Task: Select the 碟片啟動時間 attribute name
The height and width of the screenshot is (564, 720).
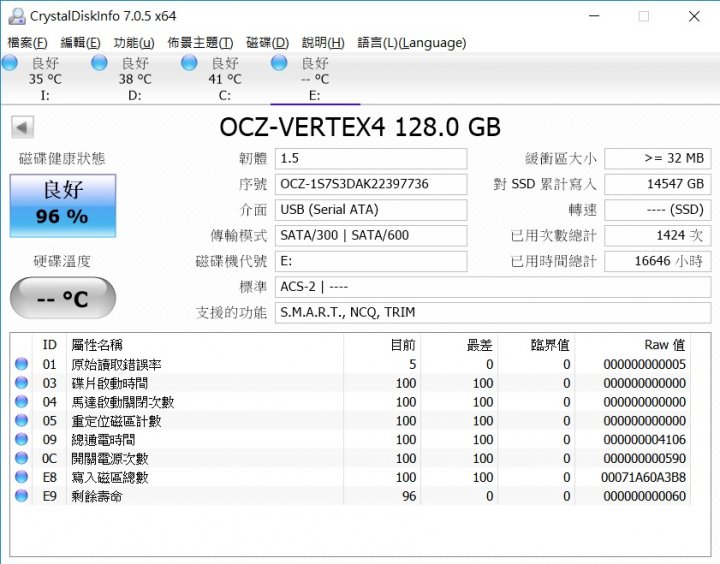Action: pyautogui.click(x=110, y=384)
